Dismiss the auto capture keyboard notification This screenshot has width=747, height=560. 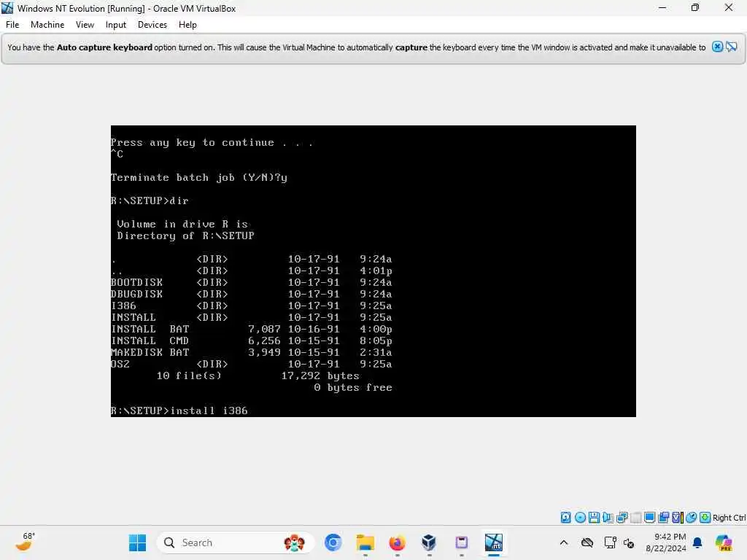[x=718, y=47]
